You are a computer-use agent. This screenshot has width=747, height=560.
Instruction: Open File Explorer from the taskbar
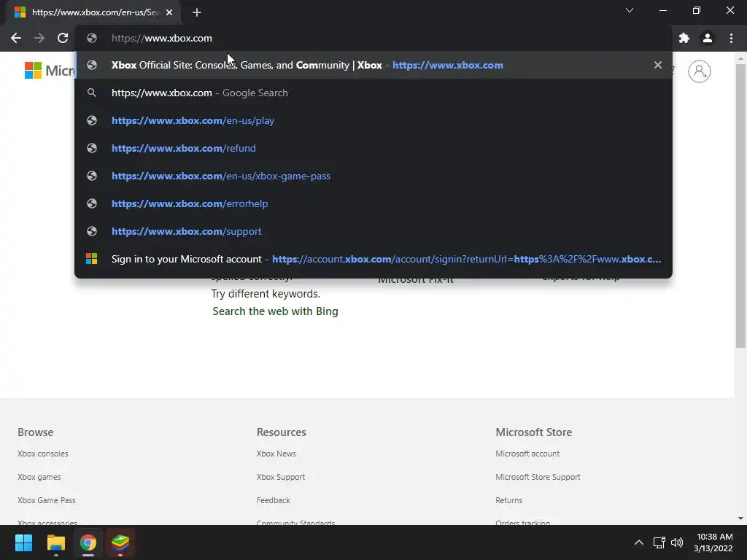(55, 542)
